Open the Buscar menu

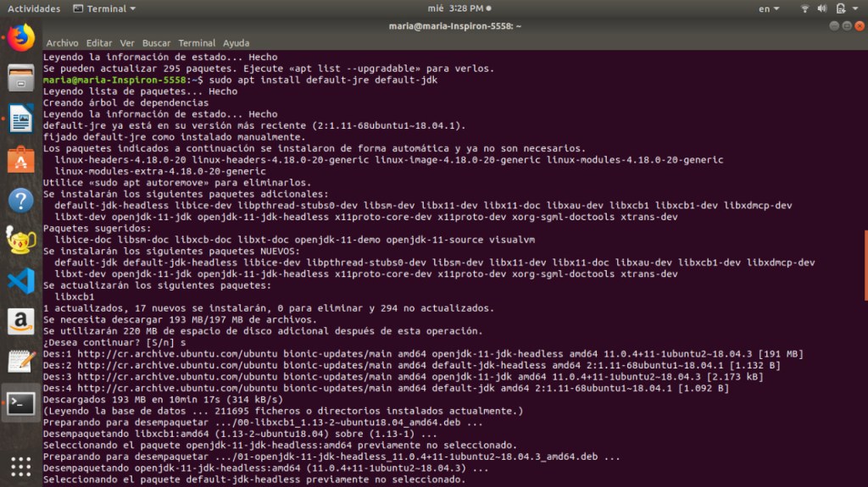point(156,43)
